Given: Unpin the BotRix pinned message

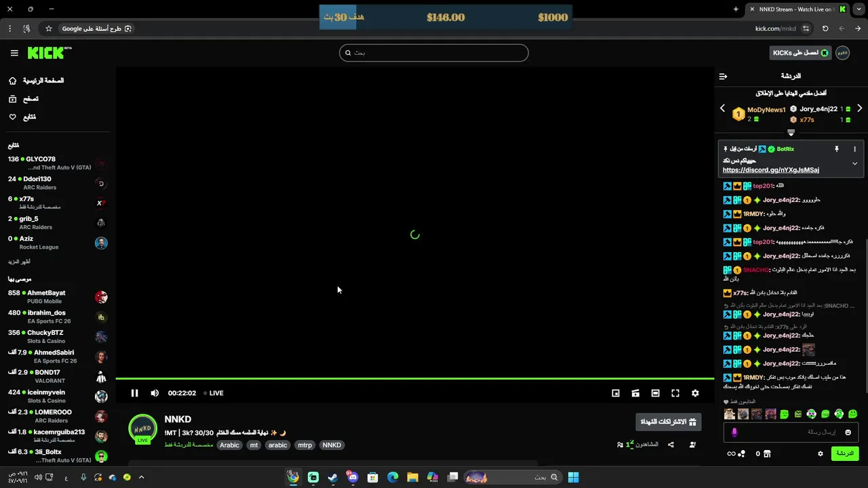Looking at the screenshot, I should click(836, 149).
